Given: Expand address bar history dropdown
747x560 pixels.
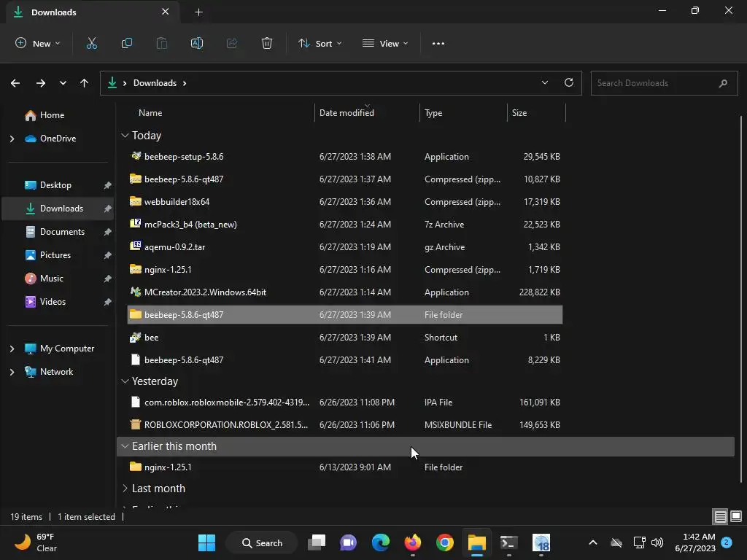Looking at the screenshot, I should [545, 83].
